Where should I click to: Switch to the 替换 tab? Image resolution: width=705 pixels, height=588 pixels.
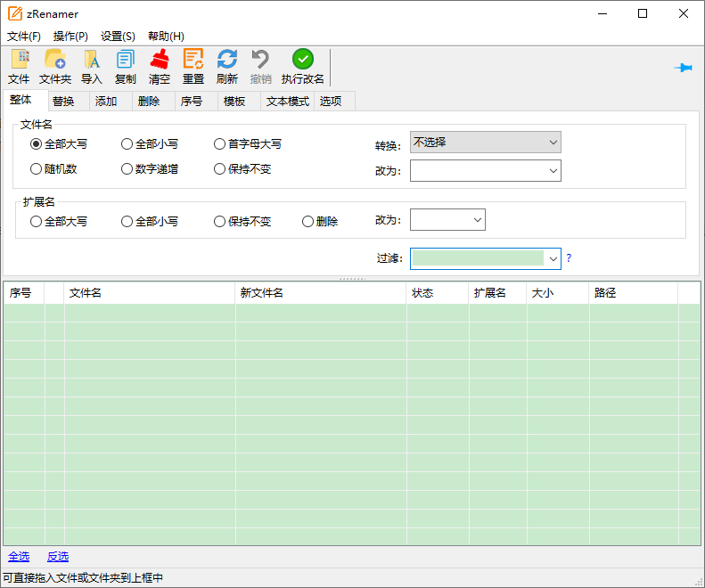pos(63,101)
